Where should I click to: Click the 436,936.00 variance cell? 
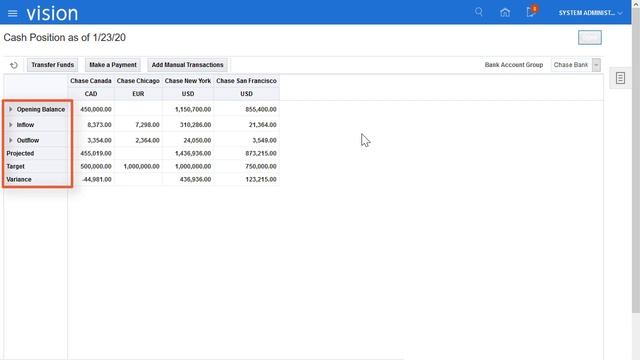[x=188, y=180]
